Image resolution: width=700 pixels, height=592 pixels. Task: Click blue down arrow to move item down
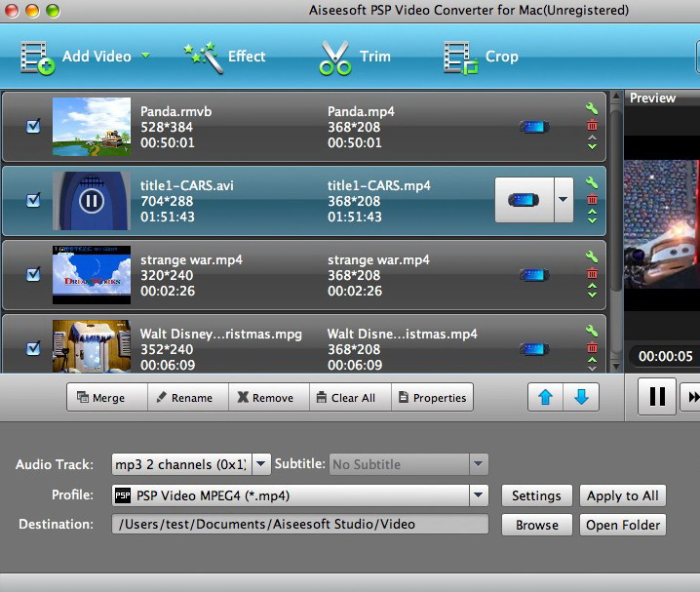pos(581,397)
